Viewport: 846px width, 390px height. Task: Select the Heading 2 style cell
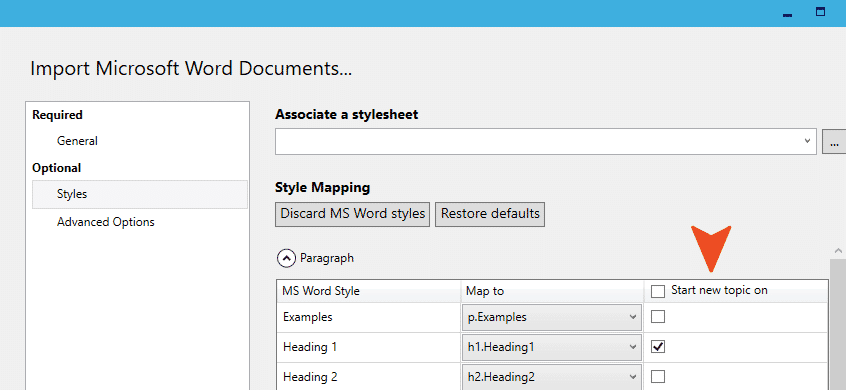click(x=369, y=377)
